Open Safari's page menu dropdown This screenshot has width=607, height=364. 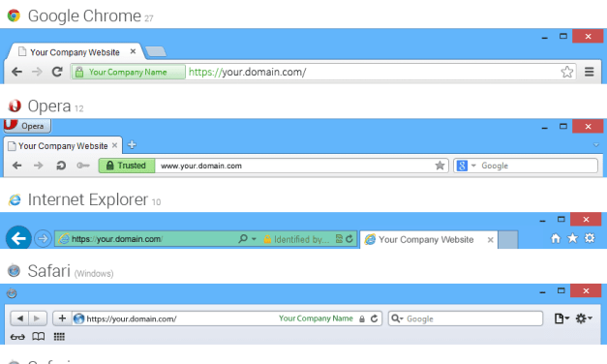[x=561, y=318]
